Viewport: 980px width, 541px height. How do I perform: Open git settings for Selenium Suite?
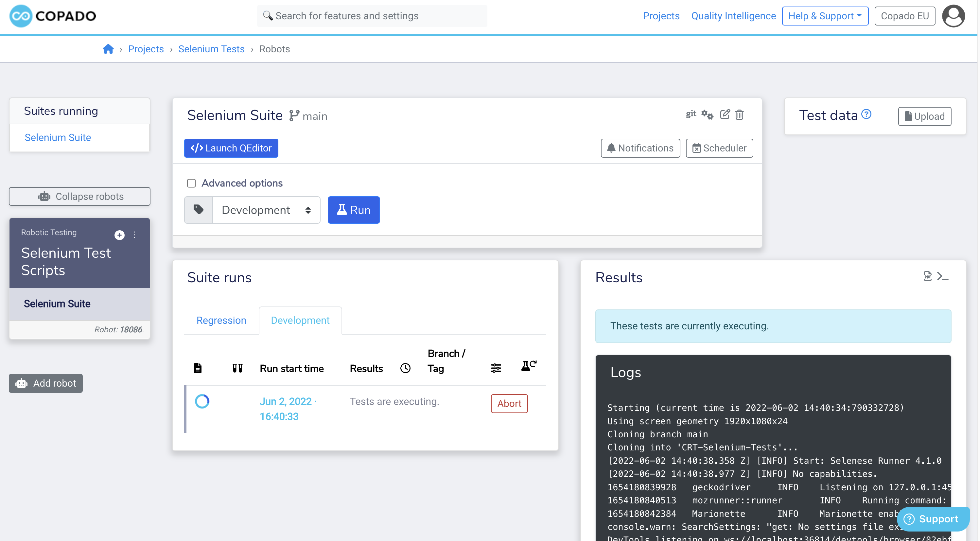691,114
